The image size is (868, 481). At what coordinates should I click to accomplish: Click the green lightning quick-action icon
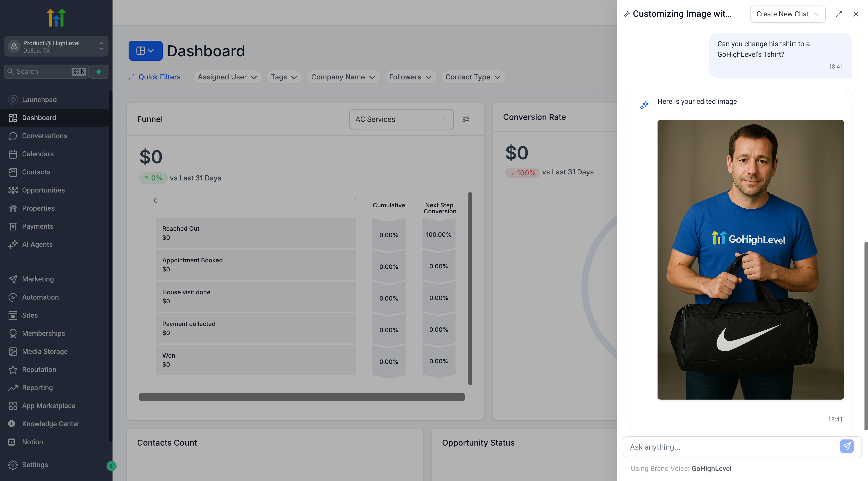(99, 71)
